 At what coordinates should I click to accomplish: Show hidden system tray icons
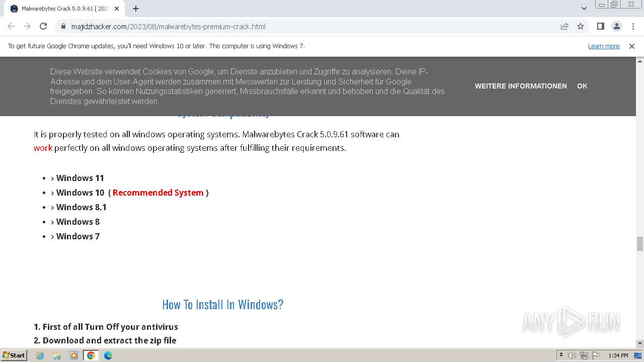[561, 355]
